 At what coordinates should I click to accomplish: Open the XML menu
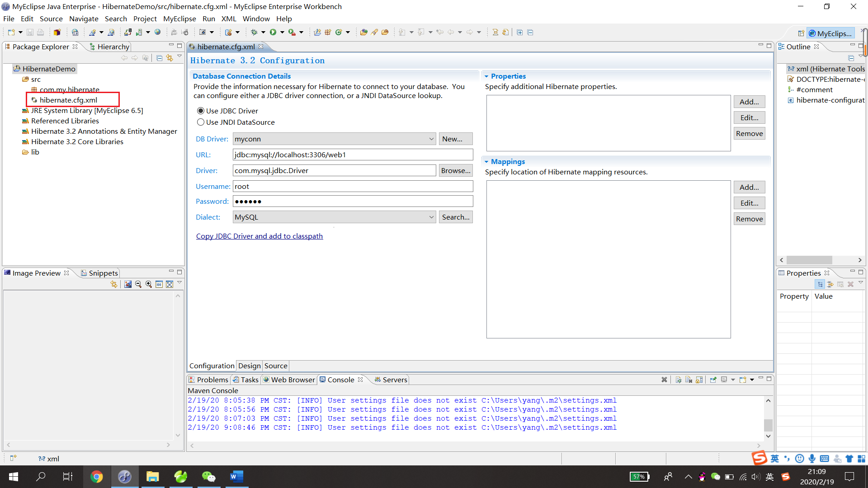tap(229, 19)
